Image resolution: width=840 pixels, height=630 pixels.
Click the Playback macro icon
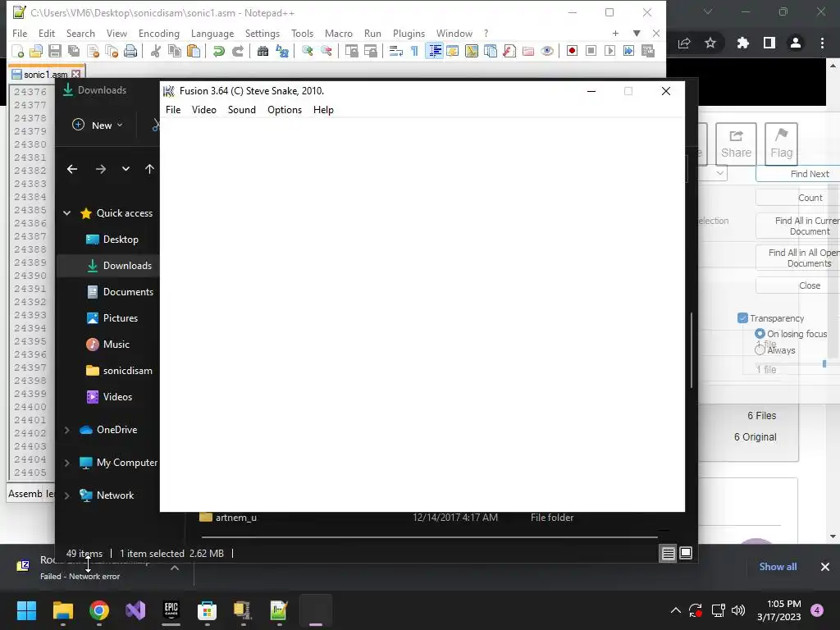pyautogui.click(x=609, y=51)
